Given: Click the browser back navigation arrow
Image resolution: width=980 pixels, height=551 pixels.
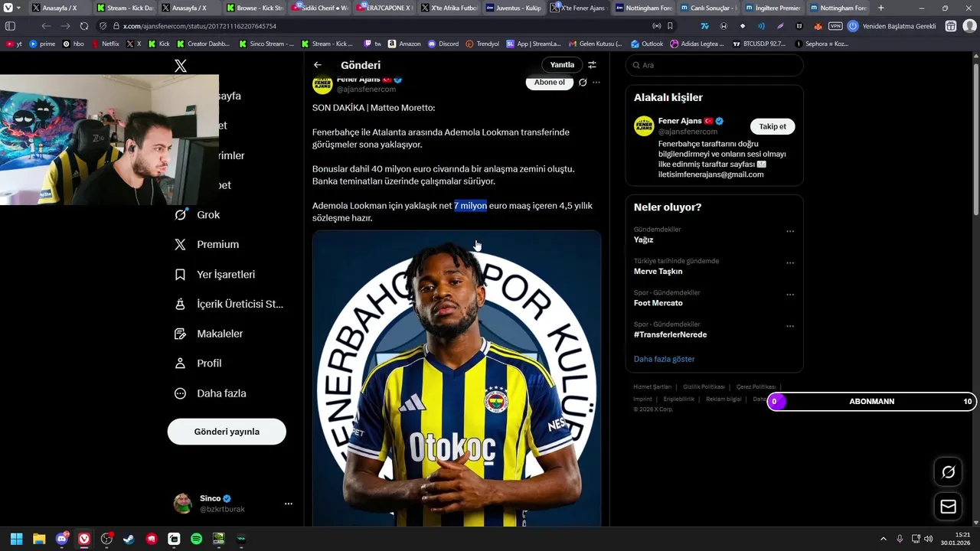Looking at the screenshot, I should (47, 26).
